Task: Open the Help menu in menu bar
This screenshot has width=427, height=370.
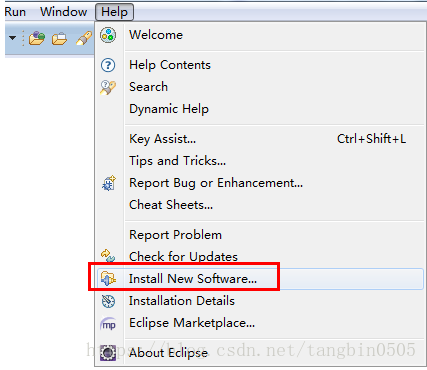Action: pyautogui.click(x=114, y=12)
